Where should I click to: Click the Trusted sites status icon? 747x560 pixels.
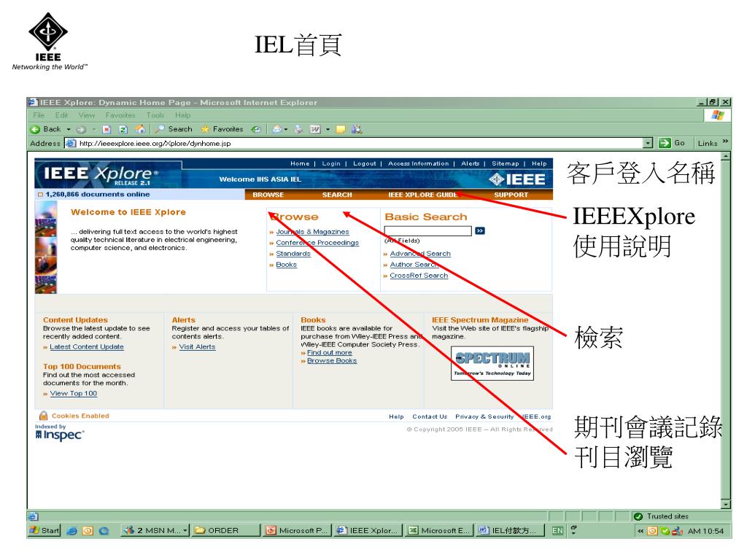point(638,516)
